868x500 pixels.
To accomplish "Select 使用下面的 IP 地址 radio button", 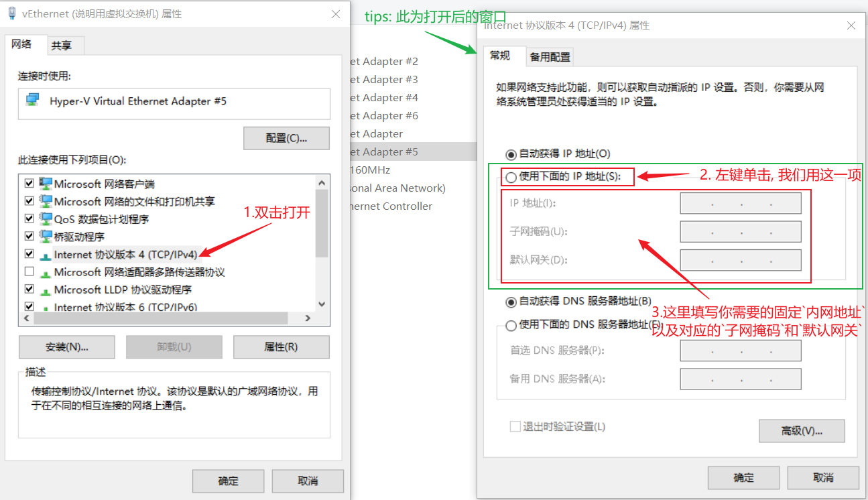I will click(511, 177).
